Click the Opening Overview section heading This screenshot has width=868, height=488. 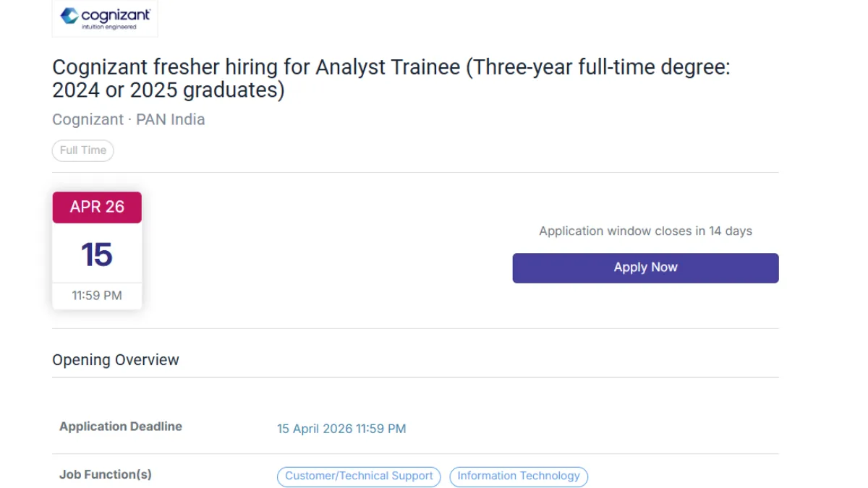[x=115, y=359]
